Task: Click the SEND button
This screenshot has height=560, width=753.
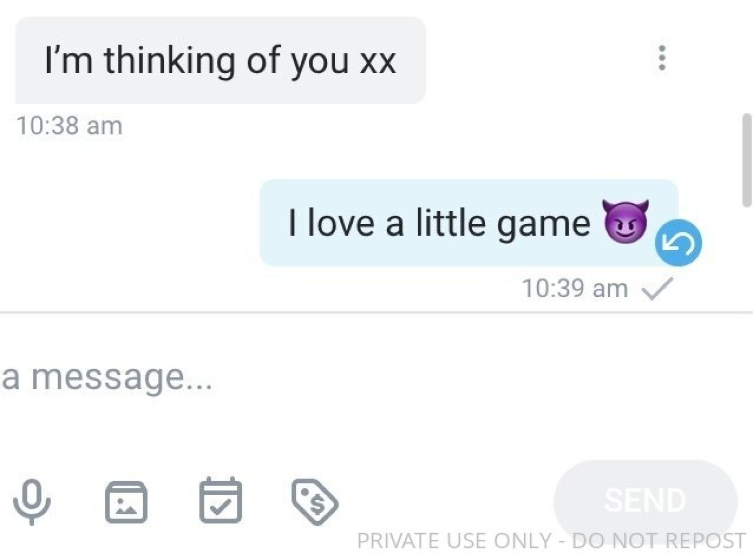Action: 645,500
